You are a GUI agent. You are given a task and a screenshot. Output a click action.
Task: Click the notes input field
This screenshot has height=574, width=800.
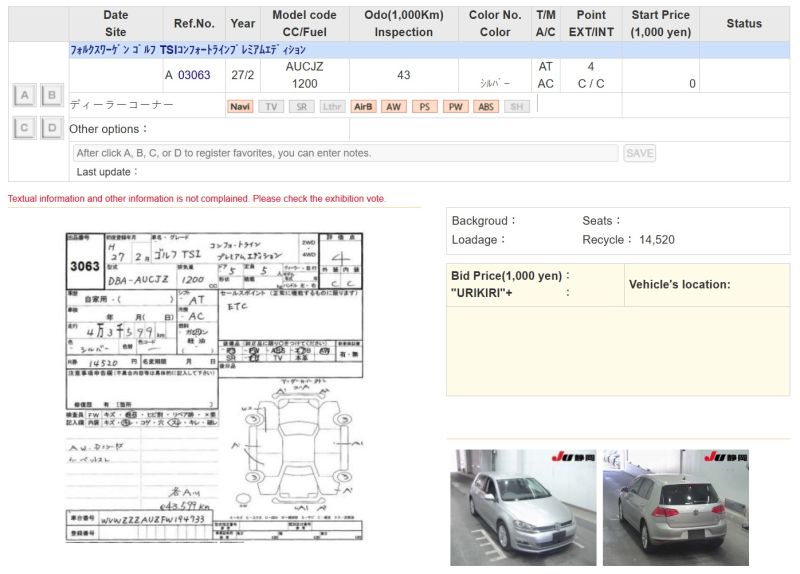click(x=345, y=153)
